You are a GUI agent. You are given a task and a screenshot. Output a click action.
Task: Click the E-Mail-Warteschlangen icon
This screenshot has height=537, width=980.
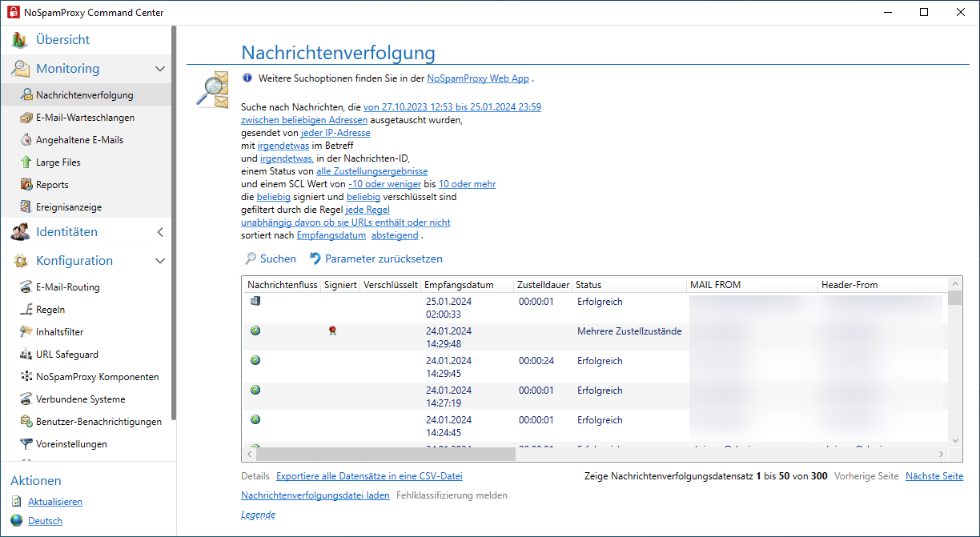tap(26, 118)
